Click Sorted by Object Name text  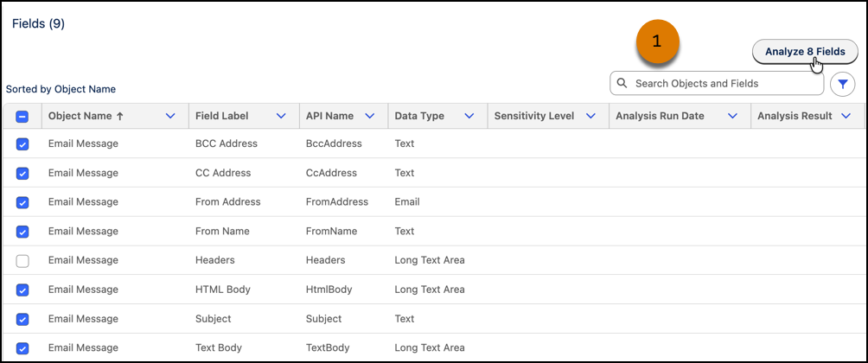(61, 89)
